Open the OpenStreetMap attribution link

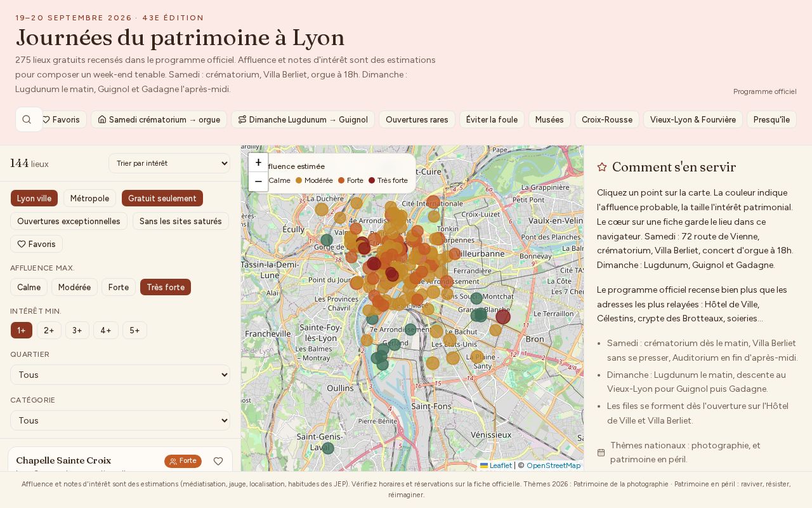pos(553,465)
